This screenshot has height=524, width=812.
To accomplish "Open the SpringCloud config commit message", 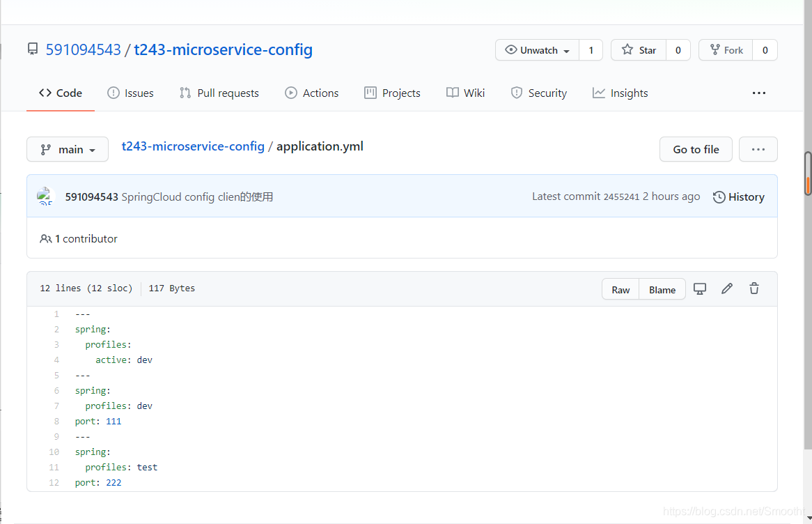I will pos(197,197).
